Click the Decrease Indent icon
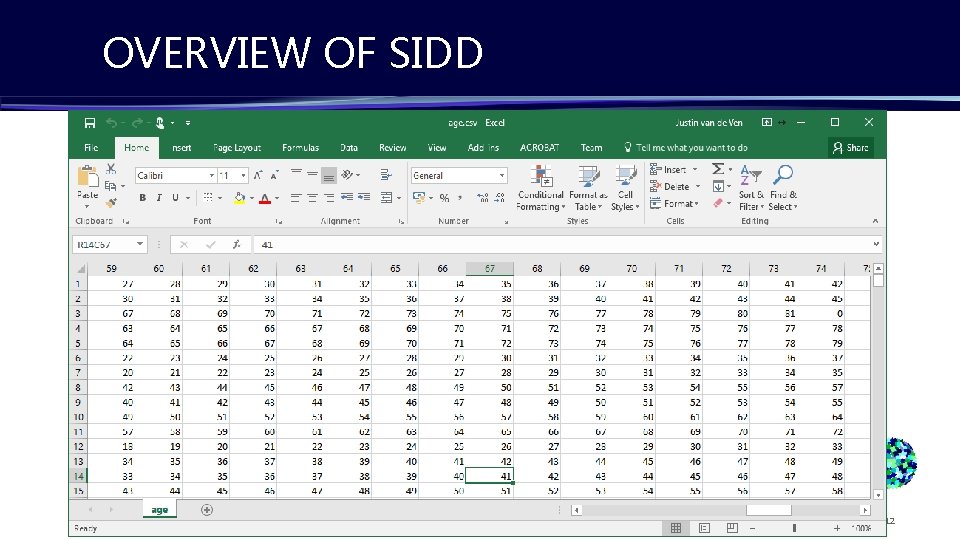This screenshot has width=960, height=540. (347, 197)
